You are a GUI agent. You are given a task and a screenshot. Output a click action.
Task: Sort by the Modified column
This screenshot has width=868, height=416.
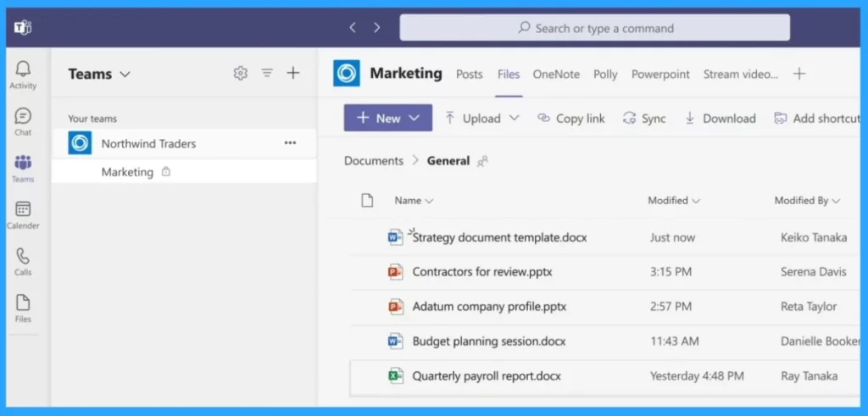coord(674,200)
